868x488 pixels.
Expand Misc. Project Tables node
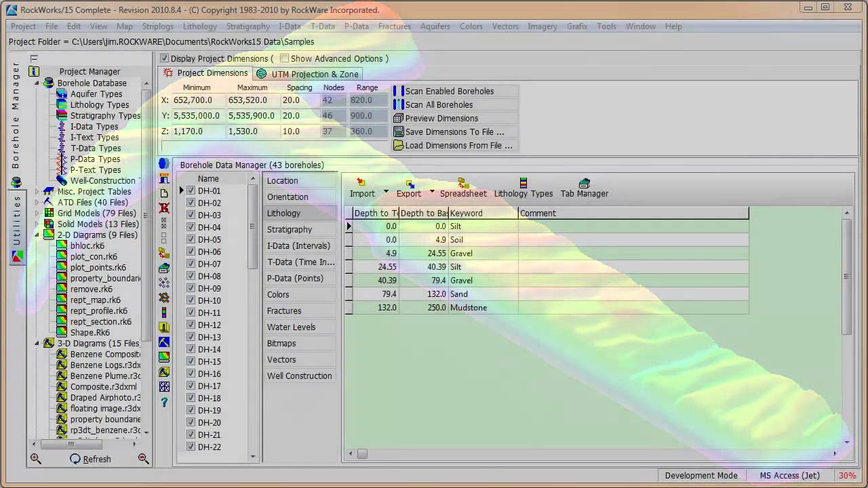[37, 191]
